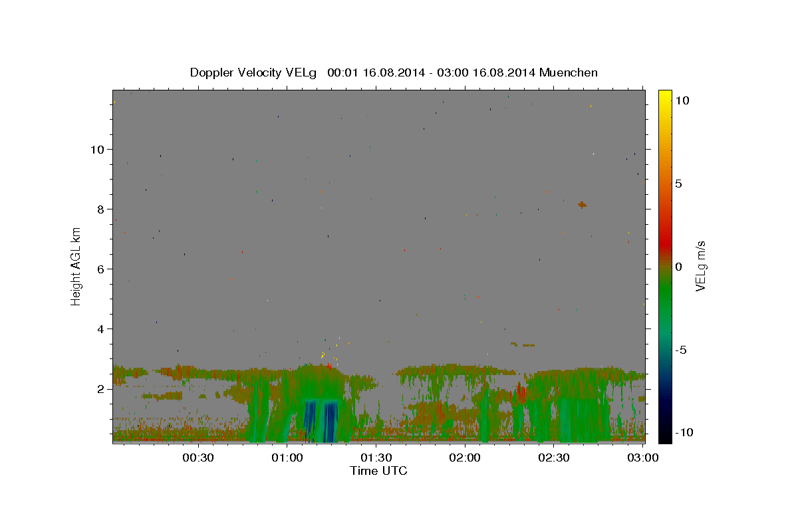Click the 01:30 time tick label

click(376, 458)
